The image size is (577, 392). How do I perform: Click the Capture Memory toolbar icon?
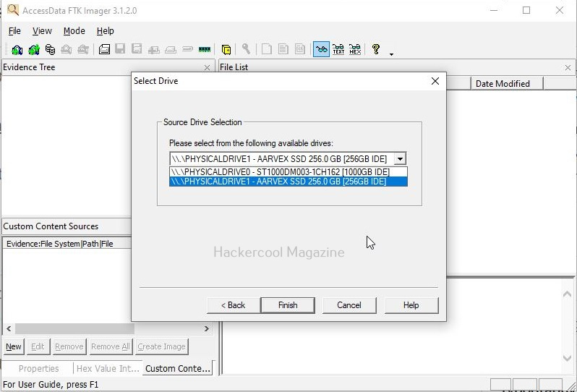pos(205,50)
